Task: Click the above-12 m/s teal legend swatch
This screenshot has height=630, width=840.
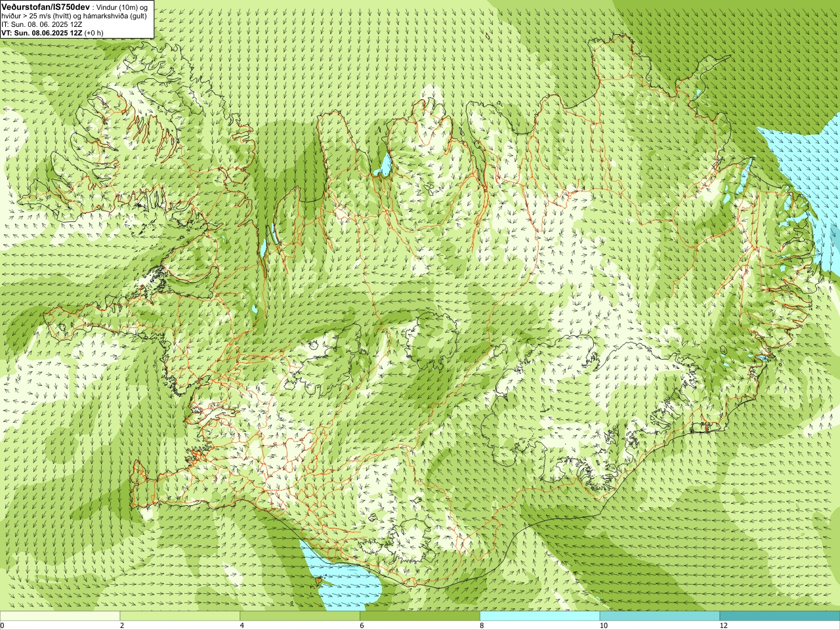Action: pos(780,616)
